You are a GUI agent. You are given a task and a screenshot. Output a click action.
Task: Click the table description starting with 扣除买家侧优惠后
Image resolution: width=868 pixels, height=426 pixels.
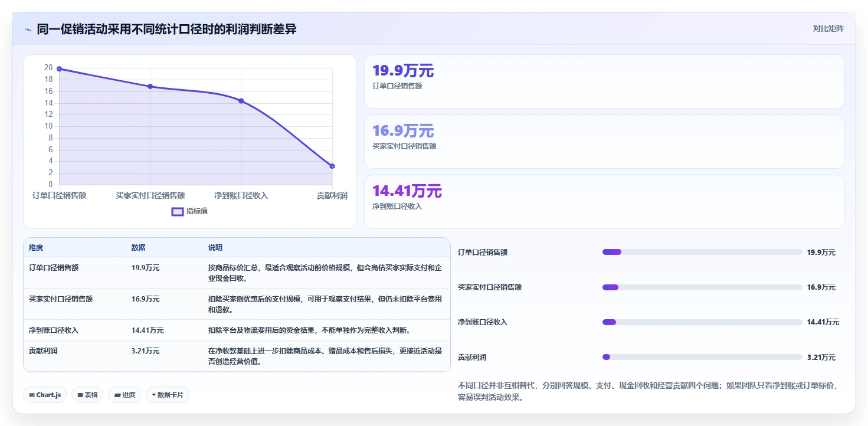pos(325,304)
